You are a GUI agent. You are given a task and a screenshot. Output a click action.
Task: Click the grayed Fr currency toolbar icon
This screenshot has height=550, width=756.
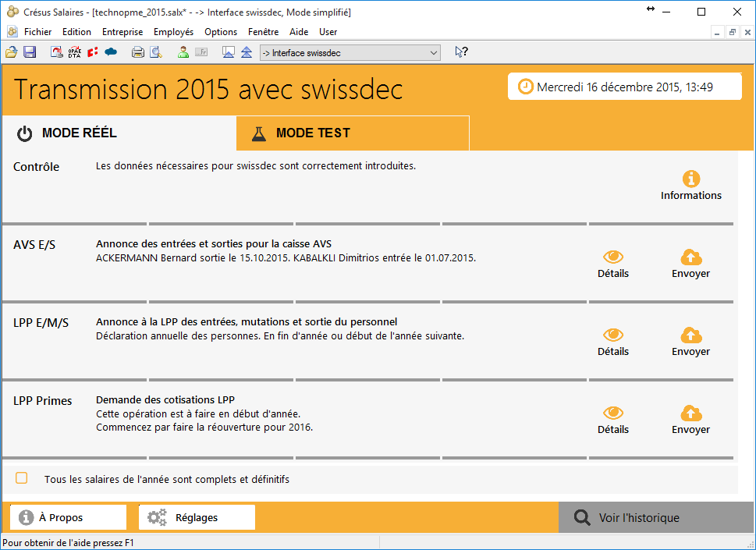coord(201,52)
